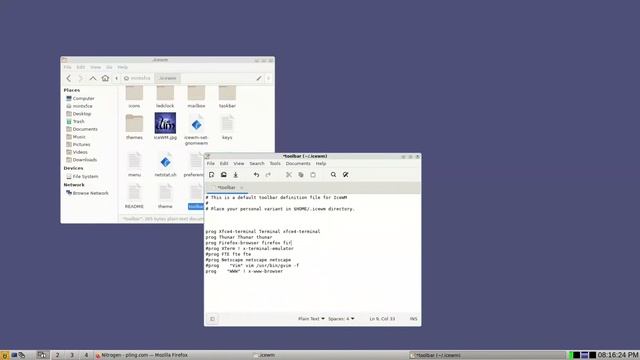Click the 08:16:24 PM taskbar clock
640x360 pixels.
pyautogui.click(x=618, y=355)
